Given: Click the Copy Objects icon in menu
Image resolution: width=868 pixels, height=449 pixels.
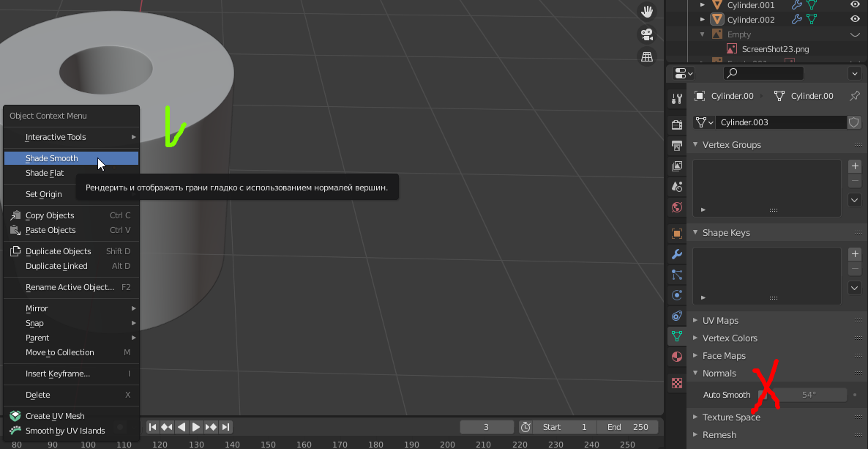Looking at the screenshot, I should 15,215.
